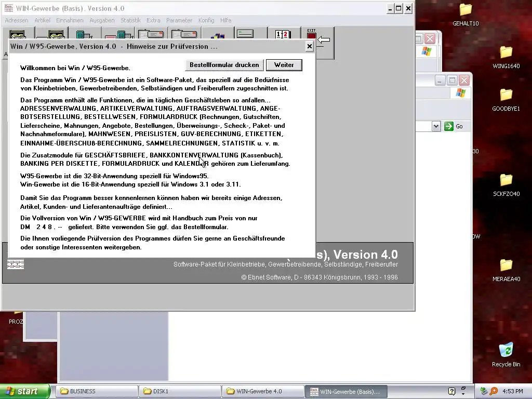
Task: Click the Bestellformular drucken button
Action: point(224,65)
